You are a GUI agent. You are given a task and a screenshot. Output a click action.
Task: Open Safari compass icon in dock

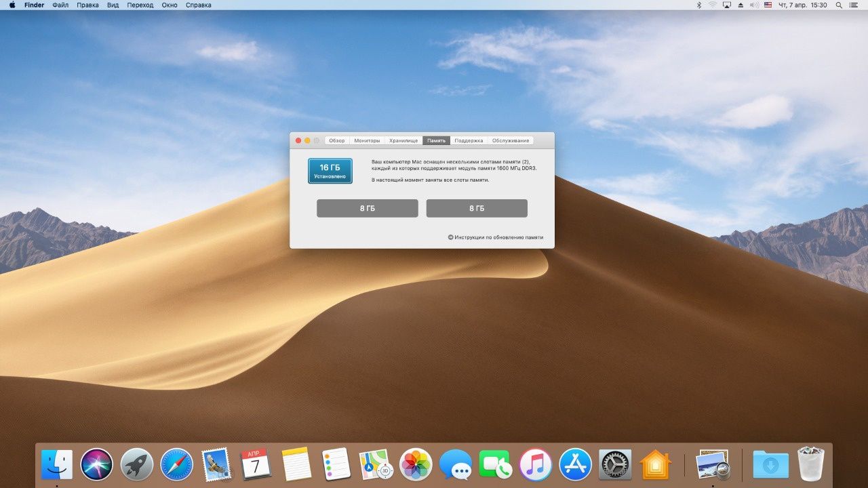[177, 464]
